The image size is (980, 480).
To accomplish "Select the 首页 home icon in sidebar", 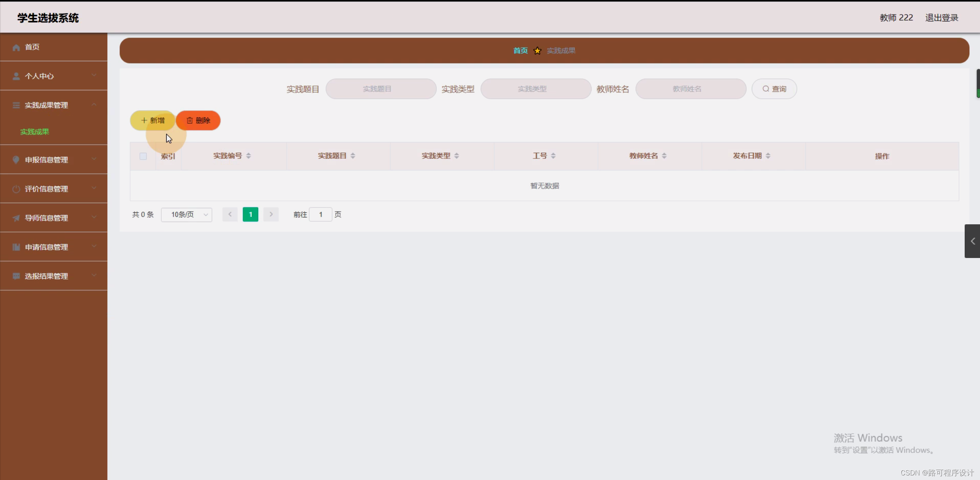I will pos(16,47).
